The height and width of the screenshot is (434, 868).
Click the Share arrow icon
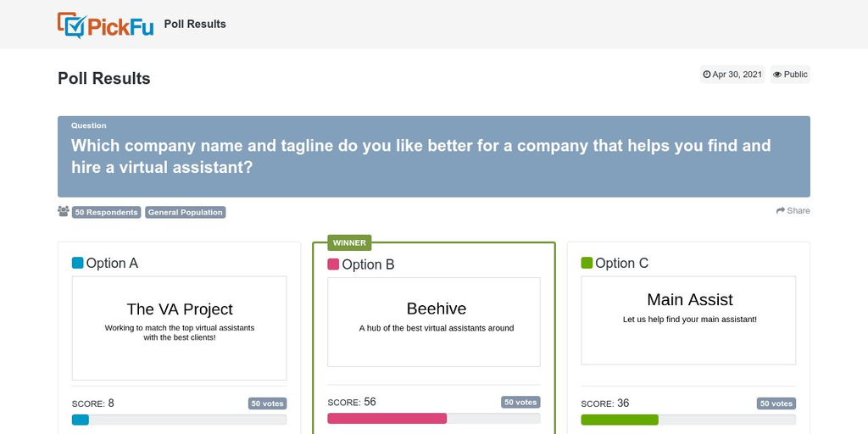point(781,210)
